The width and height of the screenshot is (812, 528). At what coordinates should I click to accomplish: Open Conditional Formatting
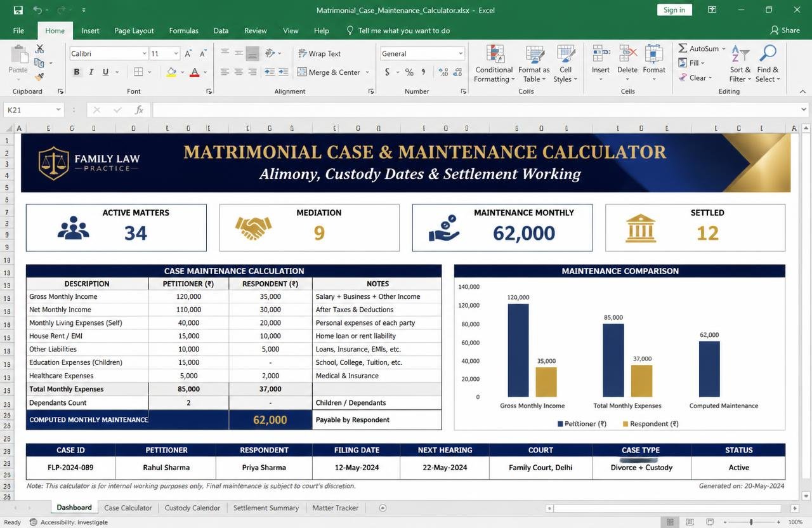coord(494,63)
